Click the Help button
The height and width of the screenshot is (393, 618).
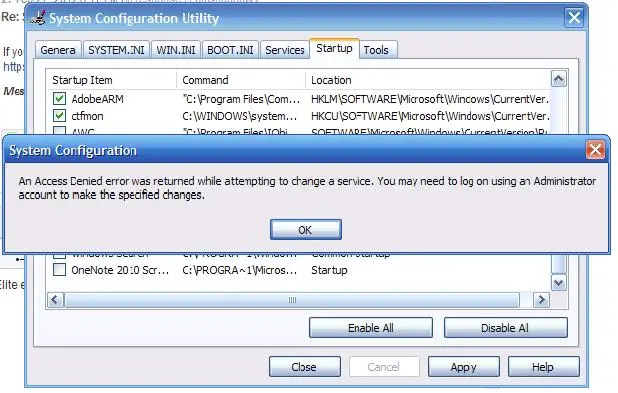click(x=544, y=367)
